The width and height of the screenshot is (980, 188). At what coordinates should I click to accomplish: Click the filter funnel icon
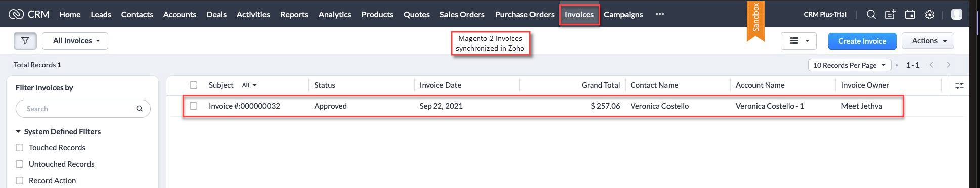click(x=25, y=41)
